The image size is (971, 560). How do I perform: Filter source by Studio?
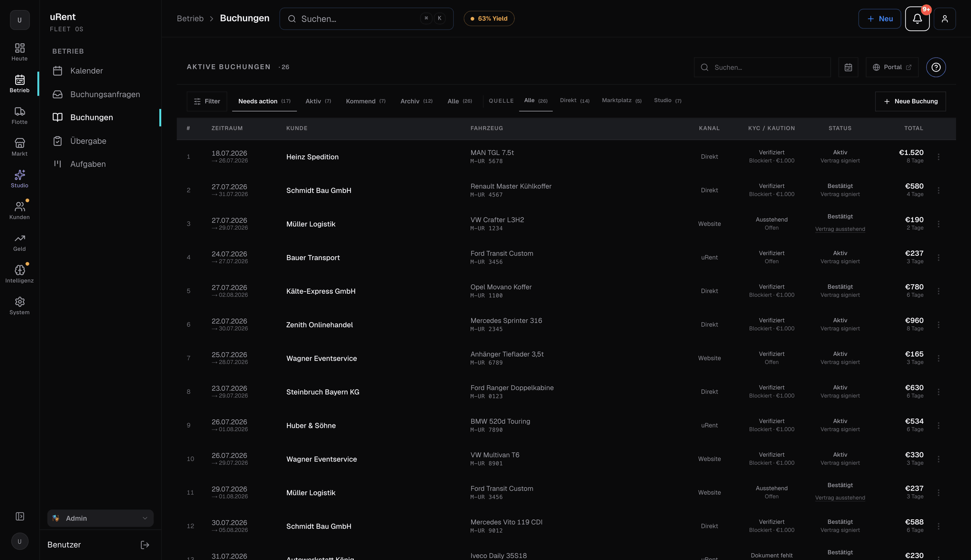[668, 100]
